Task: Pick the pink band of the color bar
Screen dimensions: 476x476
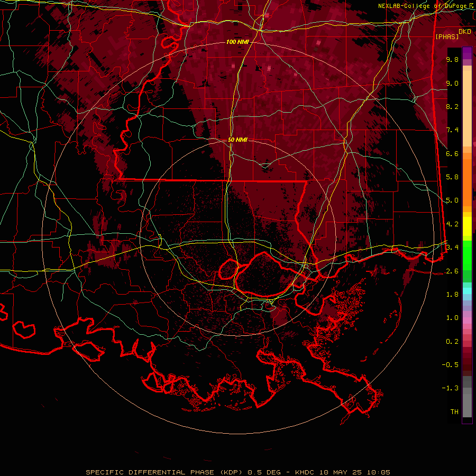Action: point(467,321)
